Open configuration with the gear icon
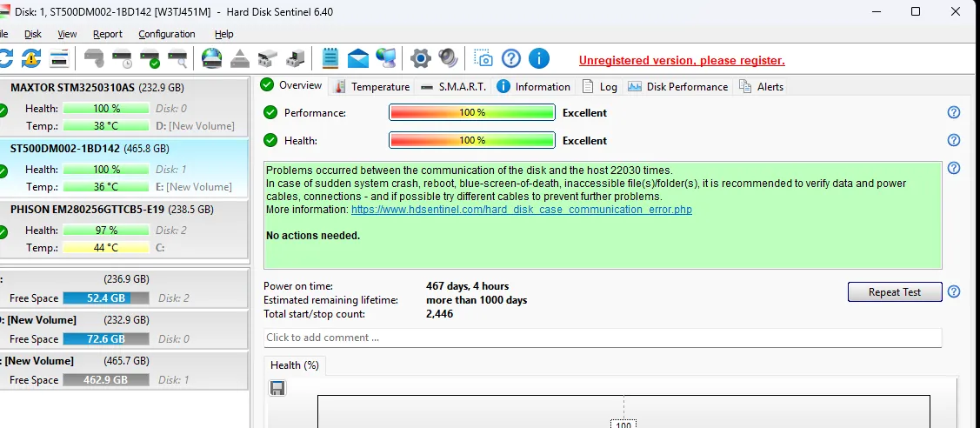980x428 pixels. pos(421,59)
